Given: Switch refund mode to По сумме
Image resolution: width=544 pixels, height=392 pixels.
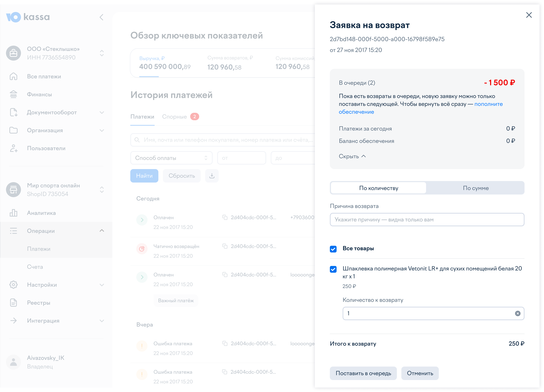Looking at the screenshot, I should click(x=475, y=188).
